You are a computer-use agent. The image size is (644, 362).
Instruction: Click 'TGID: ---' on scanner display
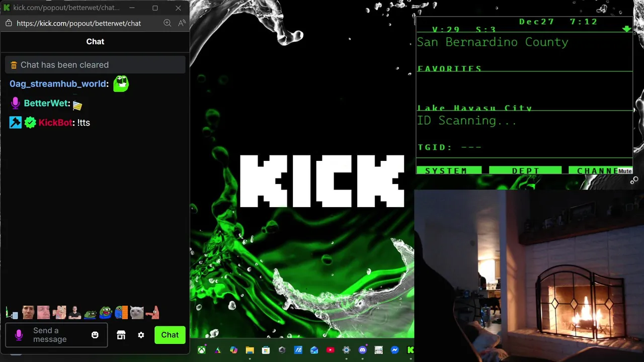449,147
